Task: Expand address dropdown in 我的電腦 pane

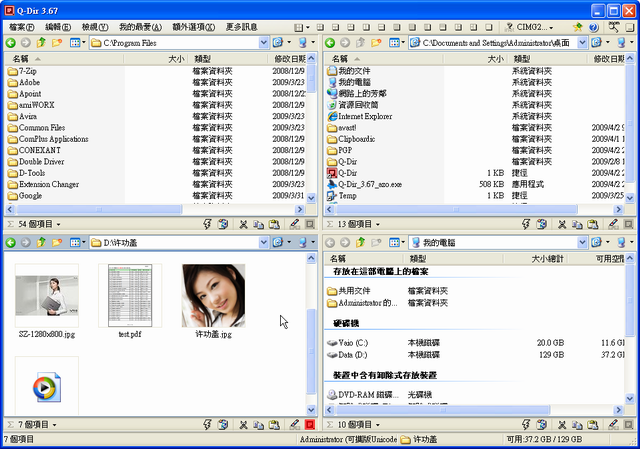Action: click(583, 242)
